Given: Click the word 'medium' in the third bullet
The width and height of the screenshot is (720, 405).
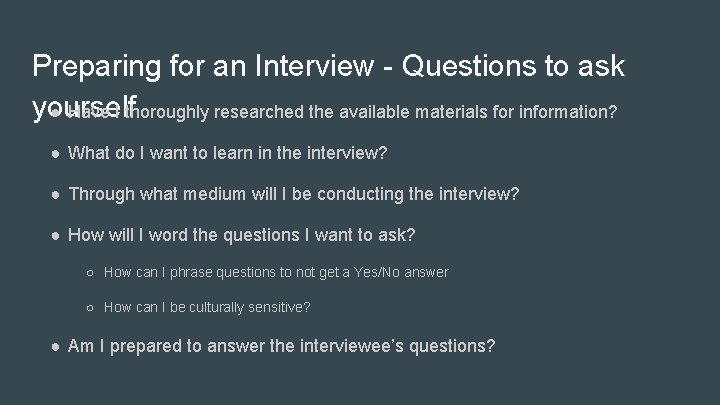Looking at the screenshot, I should coord(214,194).
